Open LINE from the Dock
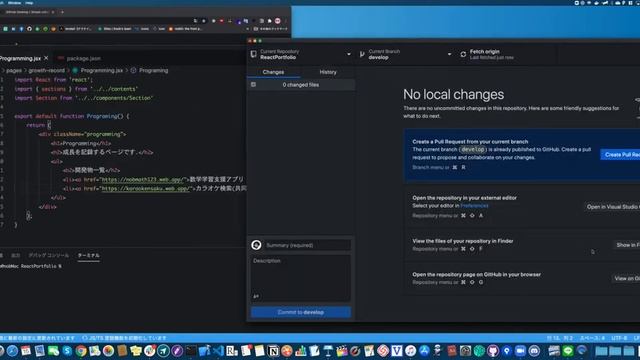Screen dimensions: 640x360 568,351
